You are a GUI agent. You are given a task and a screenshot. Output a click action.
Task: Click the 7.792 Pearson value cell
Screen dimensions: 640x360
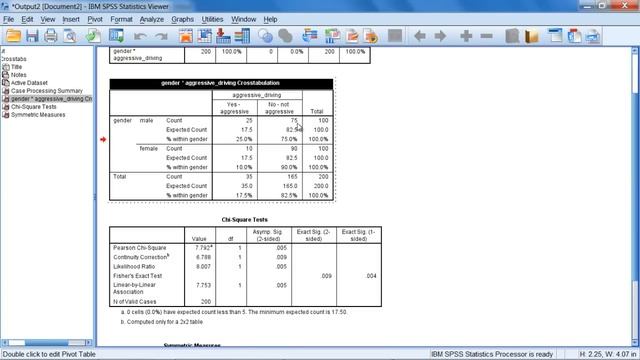click(x=203, y=248)
